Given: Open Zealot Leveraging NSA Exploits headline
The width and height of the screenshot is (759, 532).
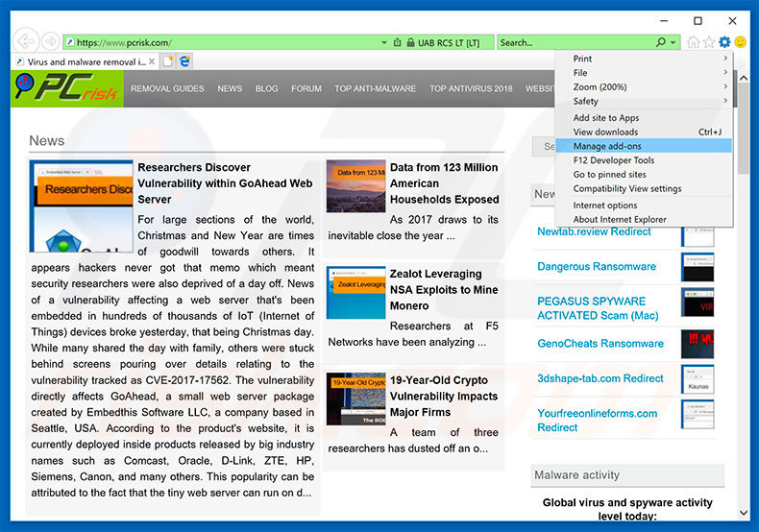Looking at the screenshot, I should tap(444, 290).
